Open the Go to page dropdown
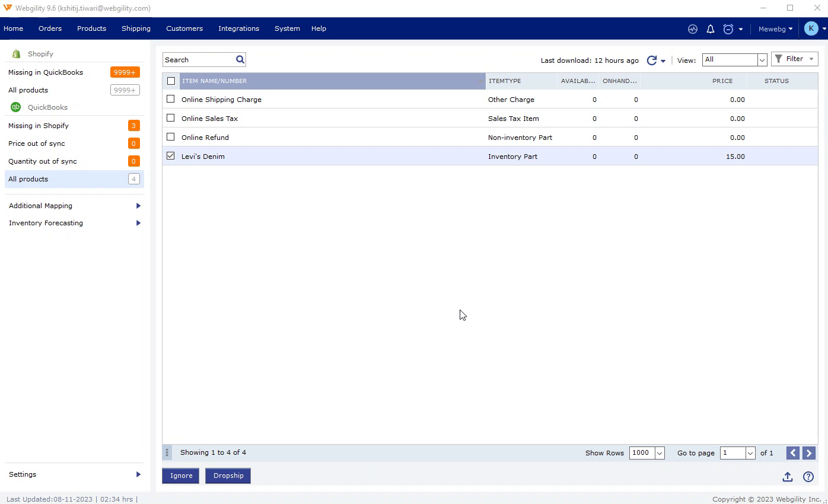Image resolution: width=828 pixels, height=504 pixels. (x=737, y=452)
